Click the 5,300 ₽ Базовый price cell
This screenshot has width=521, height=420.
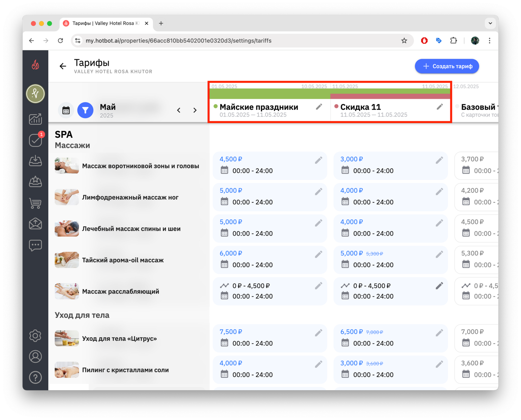point(477,260)
